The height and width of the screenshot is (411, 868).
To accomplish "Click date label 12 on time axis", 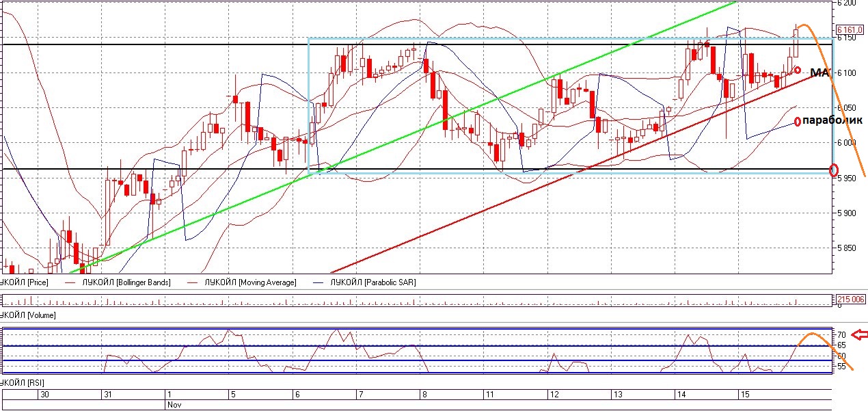I will click(x=553, y=395).
